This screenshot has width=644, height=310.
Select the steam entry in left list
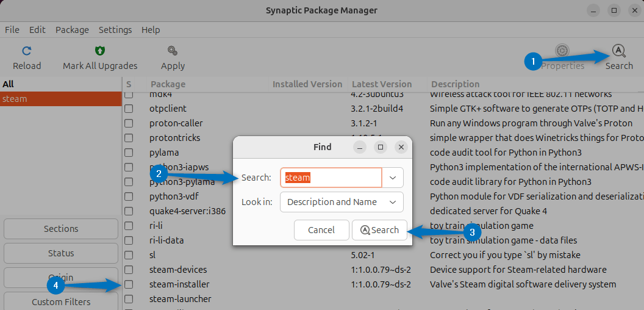61,99
